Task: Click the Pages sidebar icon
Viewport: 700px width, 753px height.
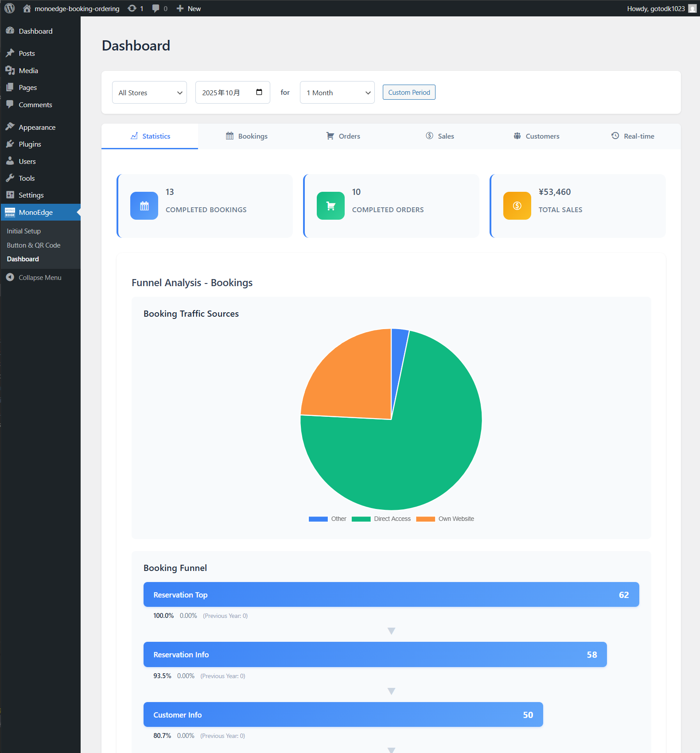Action: (10, 87)
